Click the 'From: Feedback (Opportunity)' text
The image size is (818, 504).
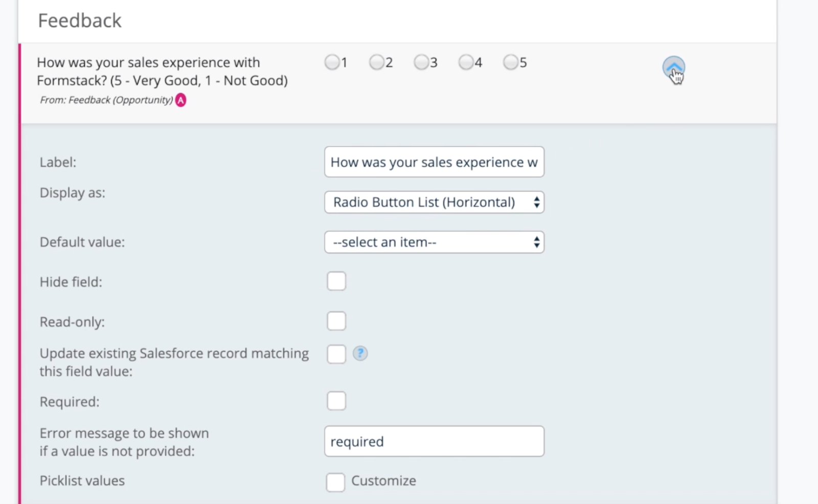point(106,100)
